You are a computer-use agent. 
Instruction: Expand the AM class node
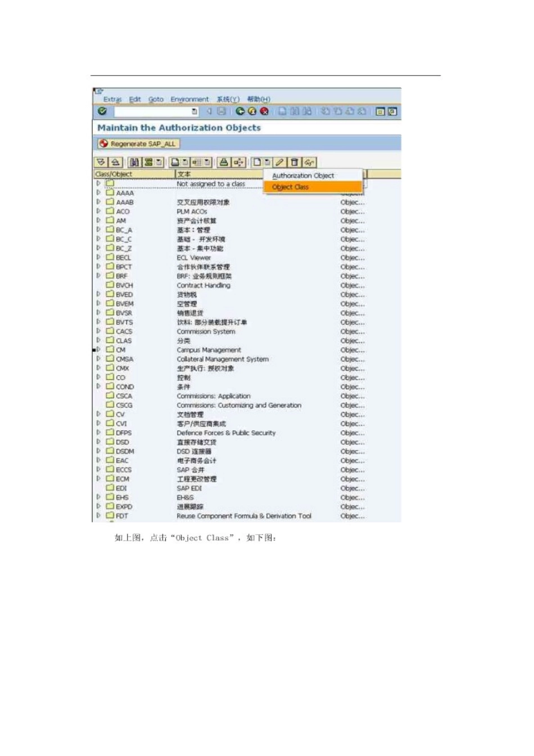tap(98, 220)
